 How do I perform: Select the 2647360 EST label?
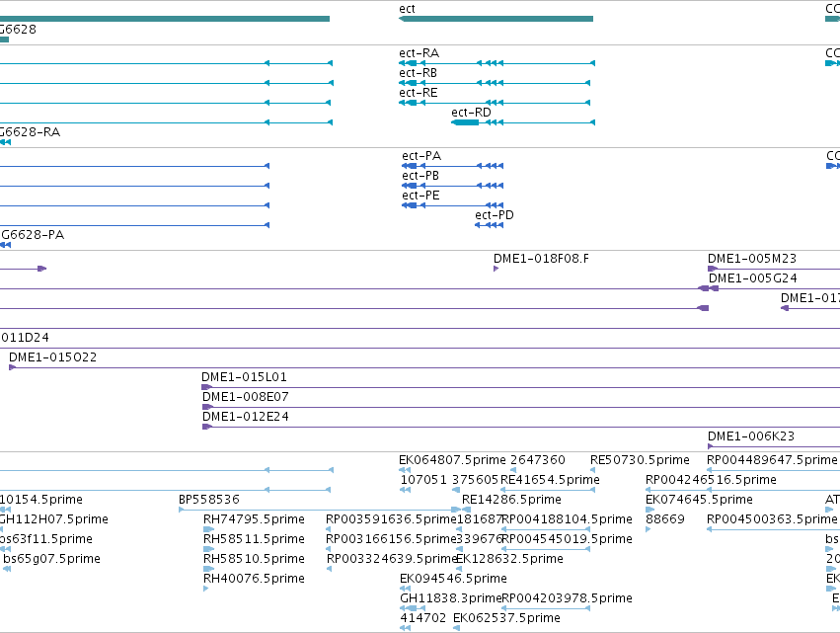click(538, 460)
